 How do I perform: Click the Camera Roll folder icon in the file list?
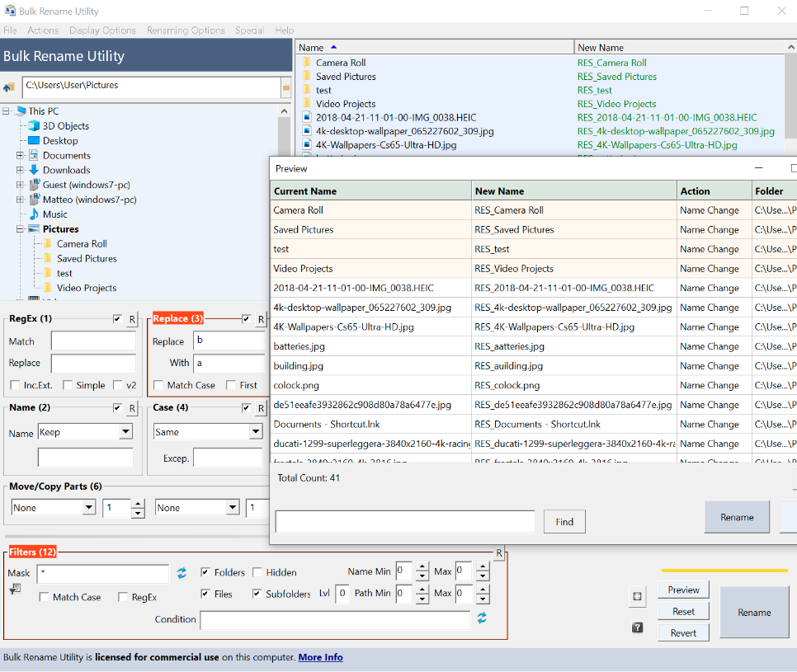pos(306,63)
